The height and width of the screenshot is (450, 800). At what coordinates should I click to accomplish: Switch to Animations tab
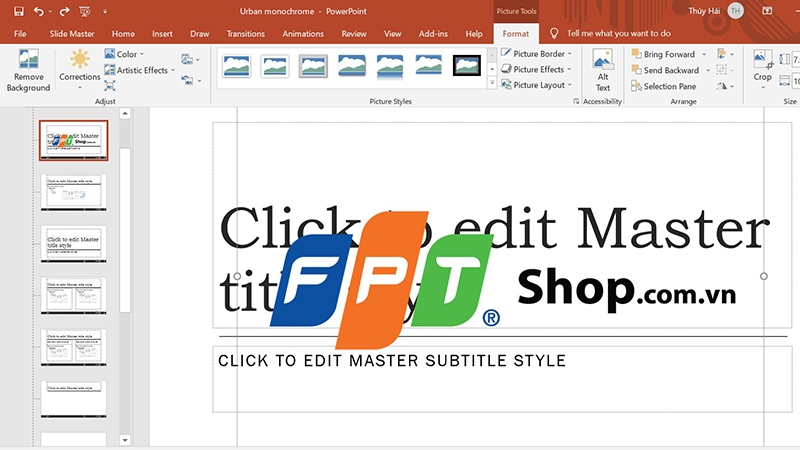(x=303, y=34)
